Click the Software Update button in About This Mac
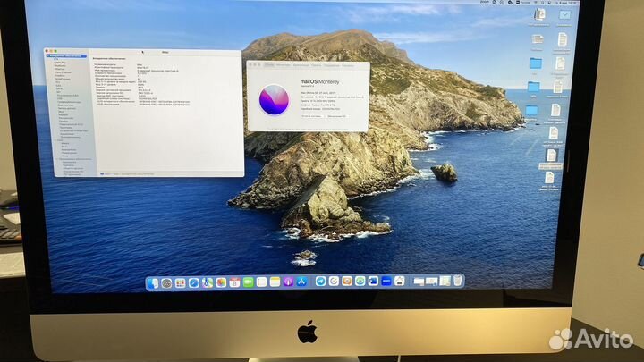The height and width of the screenshot is (362, 644). point(337,116)
